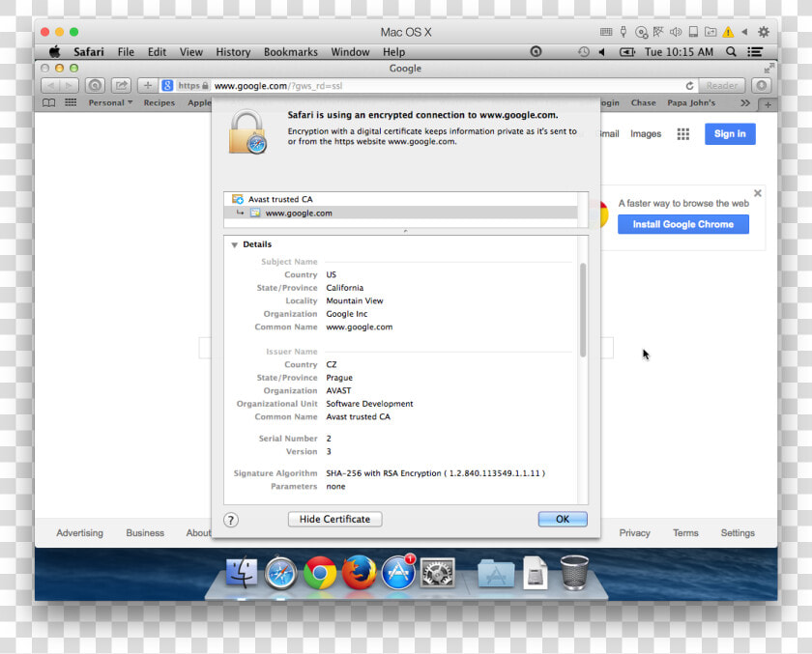Click the Install Google Chrome button
The width and height of the screenshot is (812, 654).
point(683,224)
